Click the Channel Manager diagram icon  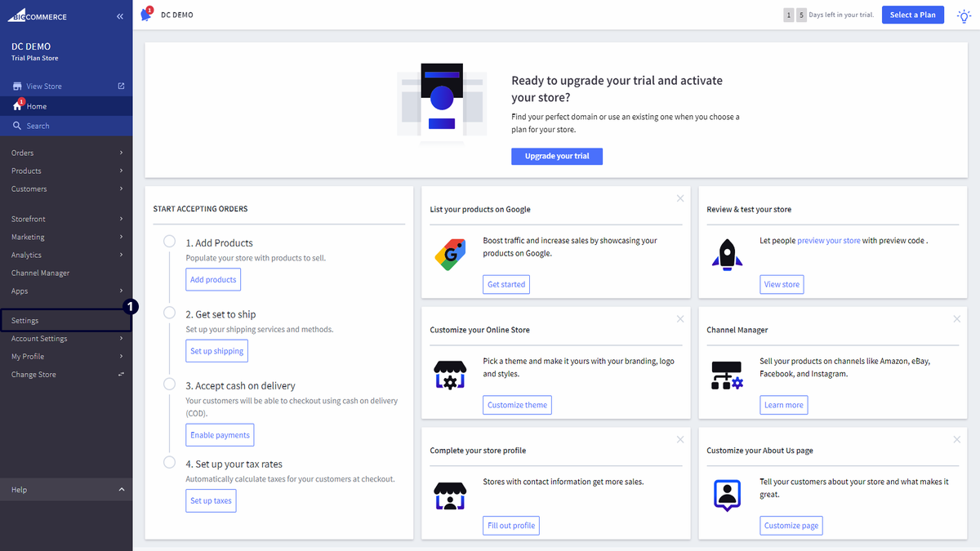pos(726,375)
